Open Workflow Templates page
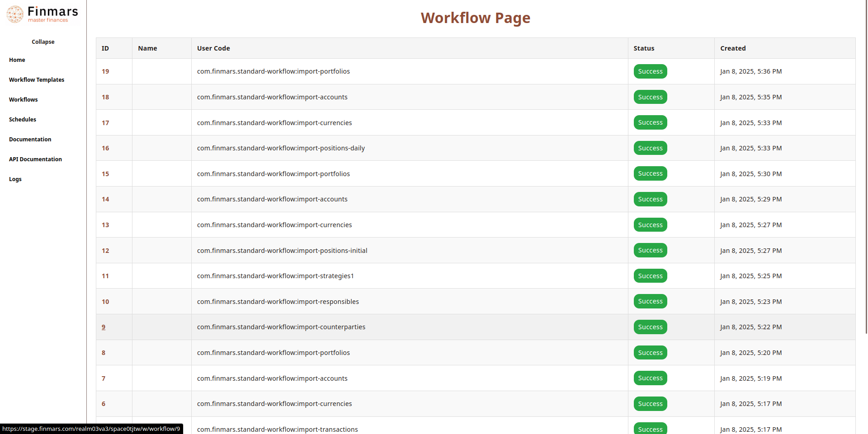Screen dimensions: 868x434 point(37,80)
